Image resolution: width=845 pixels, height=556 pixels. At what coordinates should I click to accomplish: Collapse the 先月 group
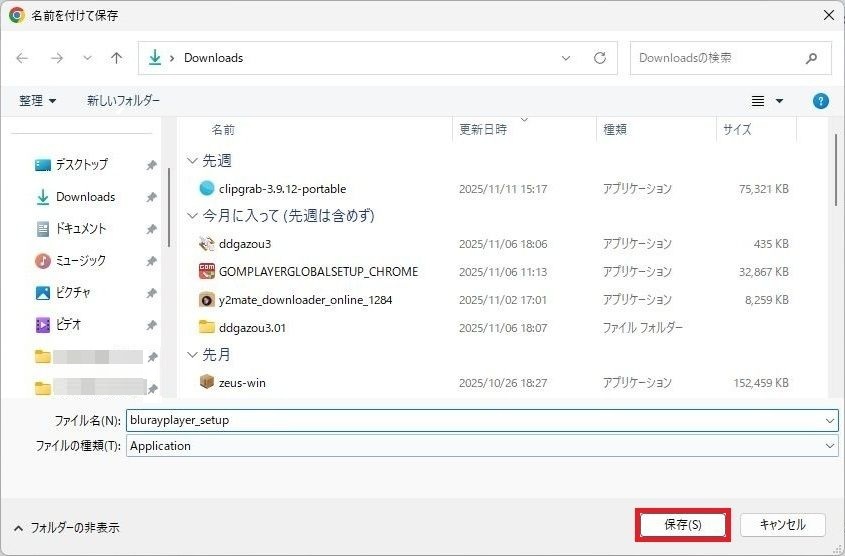coord(192,355)
